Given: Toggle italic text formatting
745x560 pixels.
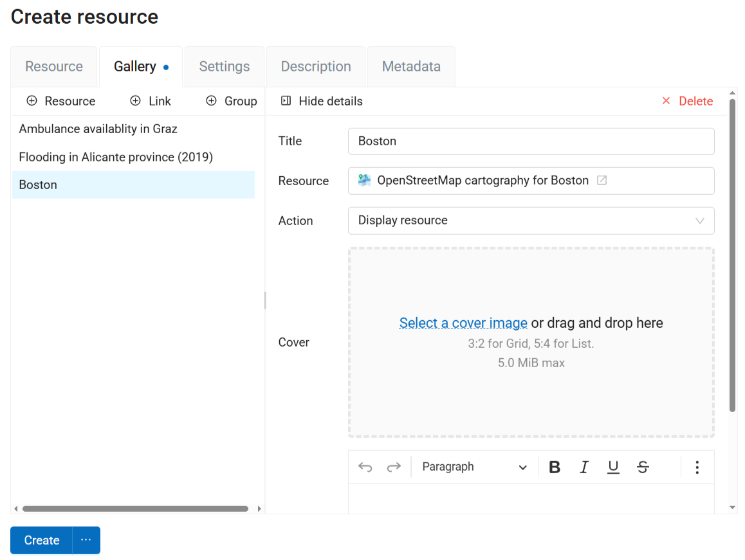Looking at the screenshot, I should coord(584,467).
